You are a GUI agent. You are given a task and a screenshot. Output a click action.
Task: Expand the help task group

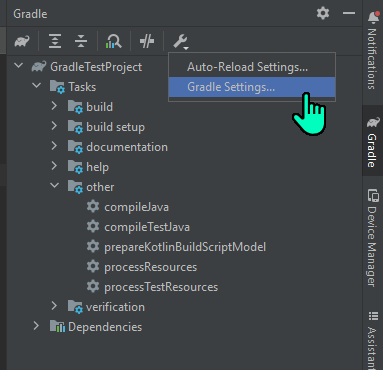point(54,166)
